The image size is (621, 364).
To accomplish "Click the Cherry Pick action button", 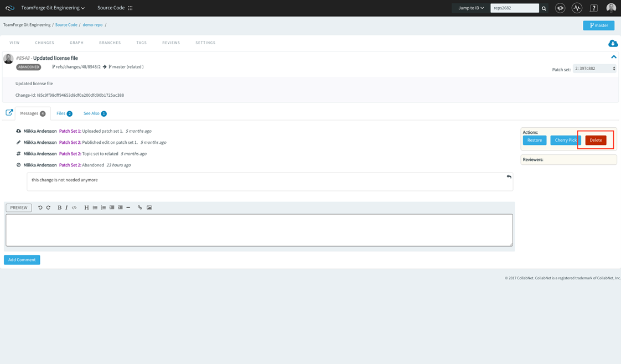I will (566, 141).
